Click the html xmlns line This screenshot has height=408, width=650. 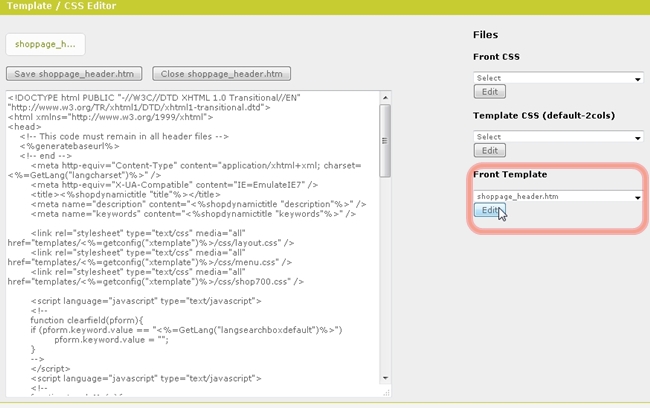click(110, 117)
